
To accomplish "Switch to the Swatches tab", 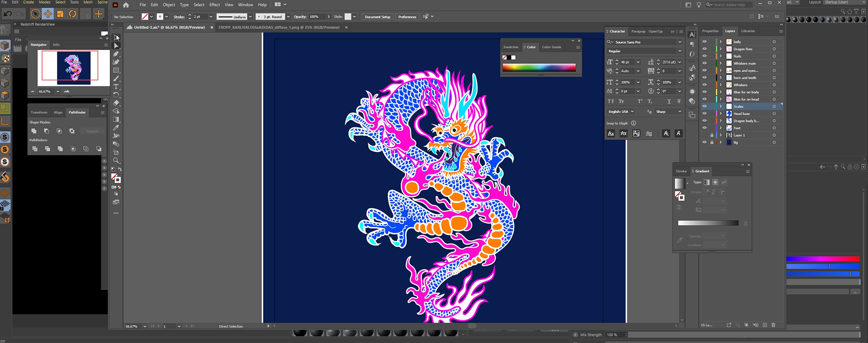I will [511, 47].
